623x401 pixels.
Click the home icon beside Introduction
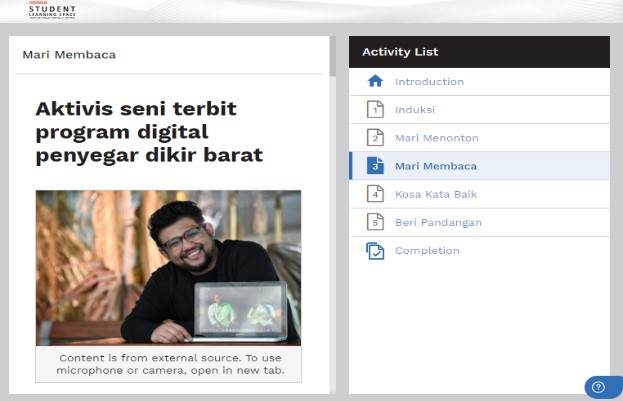coord(375,81)
